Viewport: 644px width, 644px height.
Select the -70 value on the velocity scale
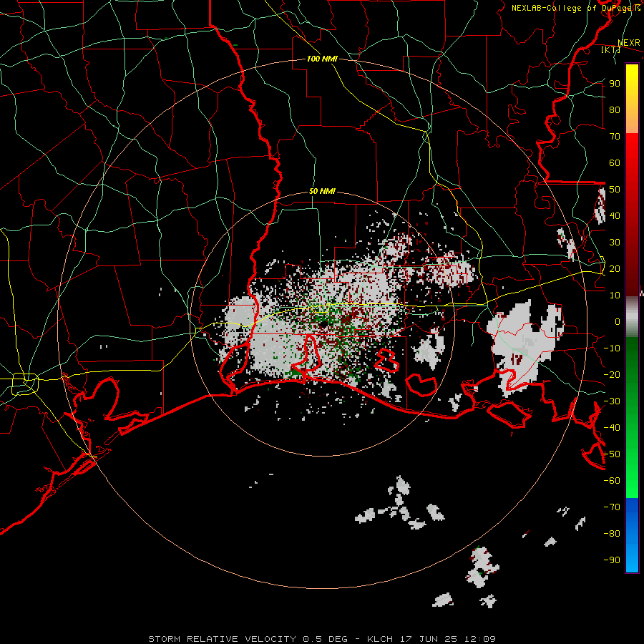[x=612, y=507]
